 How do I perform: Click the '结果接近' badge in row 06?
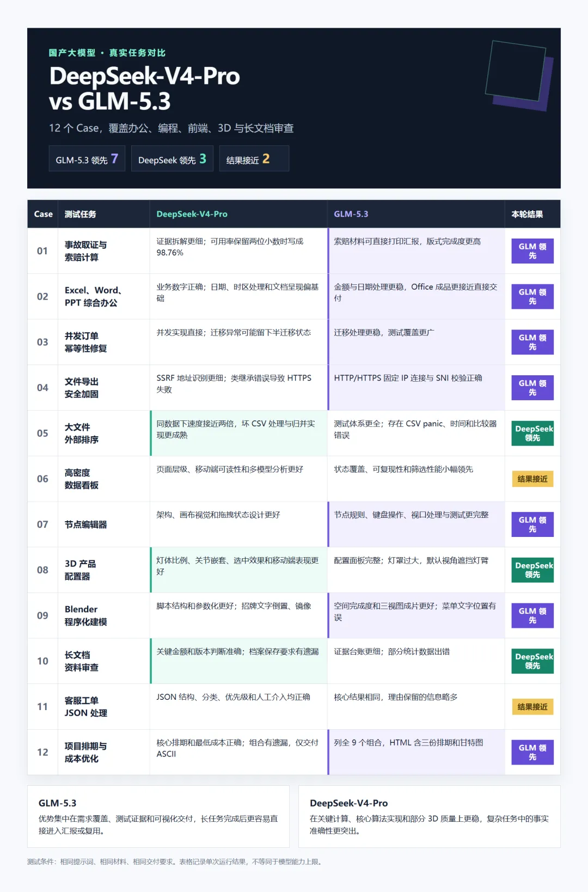(532, 479)
